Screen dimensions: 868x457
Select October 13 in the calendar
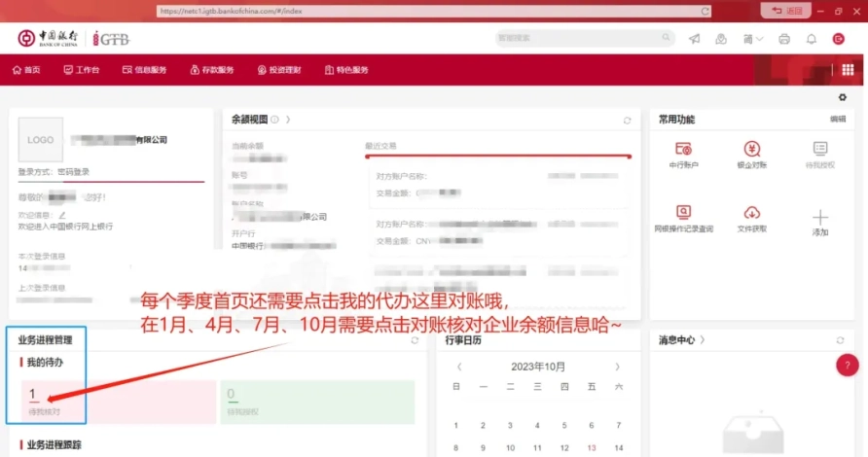tap(592, 447)
